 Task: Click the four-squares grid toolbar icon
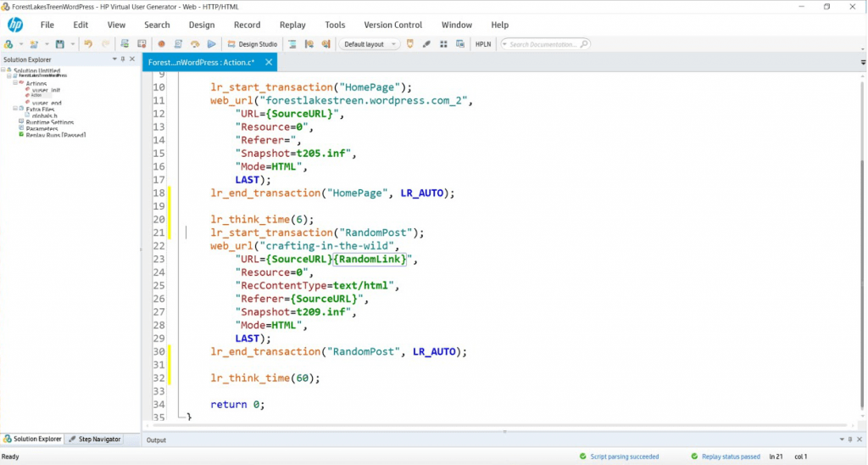click(x=443, y=44)
